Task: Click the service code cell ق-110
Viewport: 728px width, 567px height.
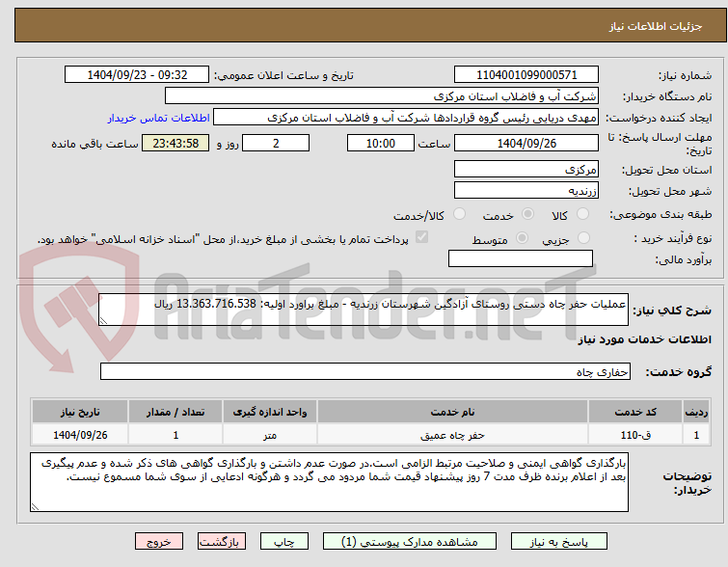Action: click(x=635, y=435)
